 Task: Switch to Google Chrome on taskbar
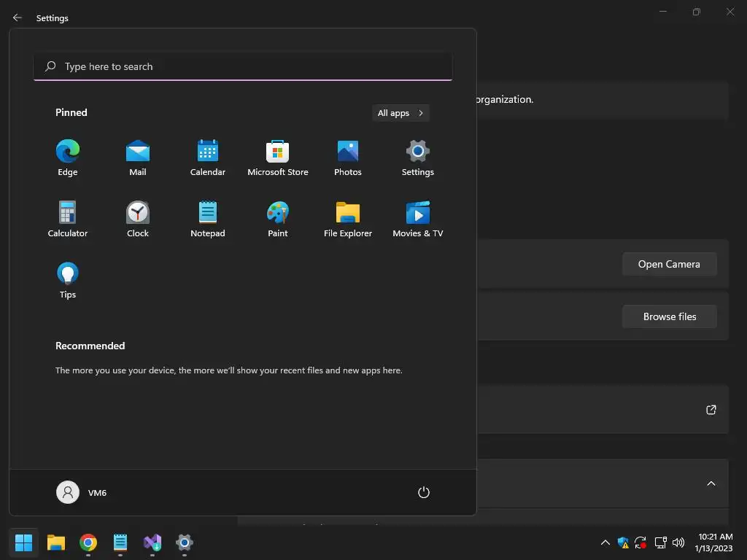coord(88,542)
